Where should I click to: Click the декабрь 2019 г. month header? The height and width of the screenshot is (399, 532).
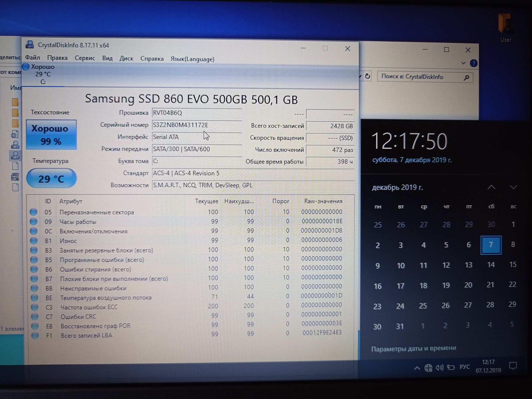tap(397, 188)
